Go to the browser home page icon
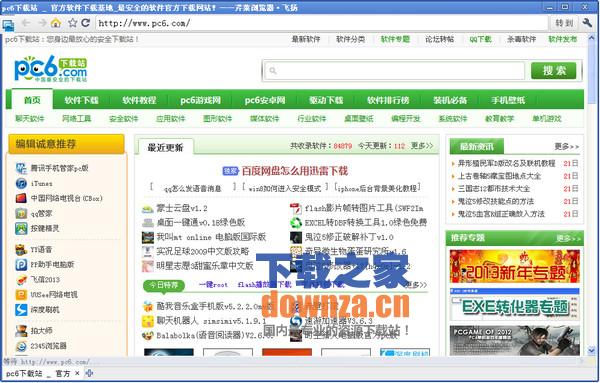The height and width of the screenshot is (383, 600). click(x=56, y=23)
